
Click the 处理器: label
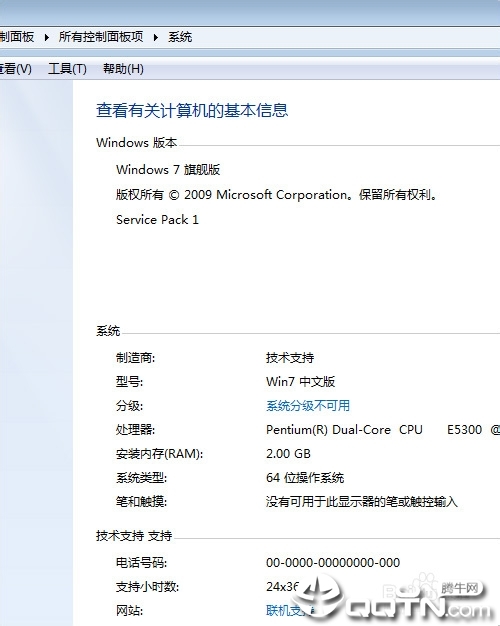(x=135, y=430)
